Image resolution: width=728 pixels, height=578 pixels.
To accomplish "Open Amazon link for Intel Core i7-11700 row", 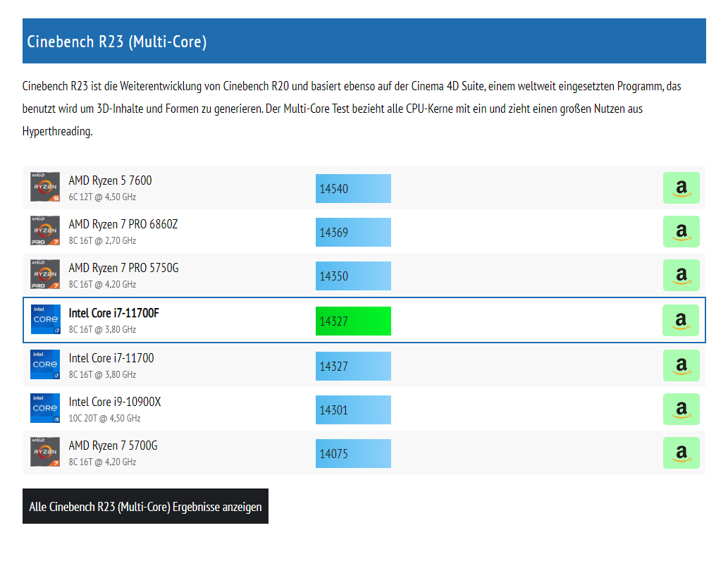I will tap(681, 365).
